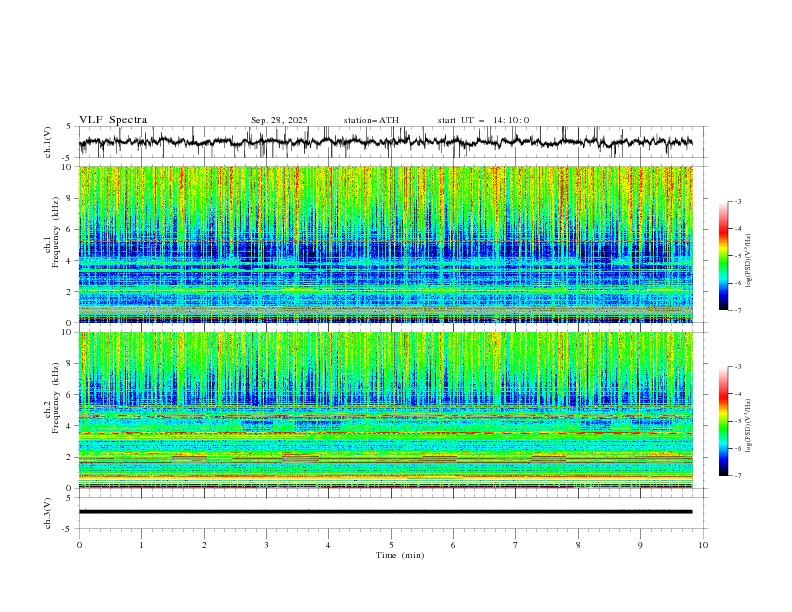792x612 pixels.
Task: Select the date text "Sep. 28, 2025"
Action: click(279, 120)
